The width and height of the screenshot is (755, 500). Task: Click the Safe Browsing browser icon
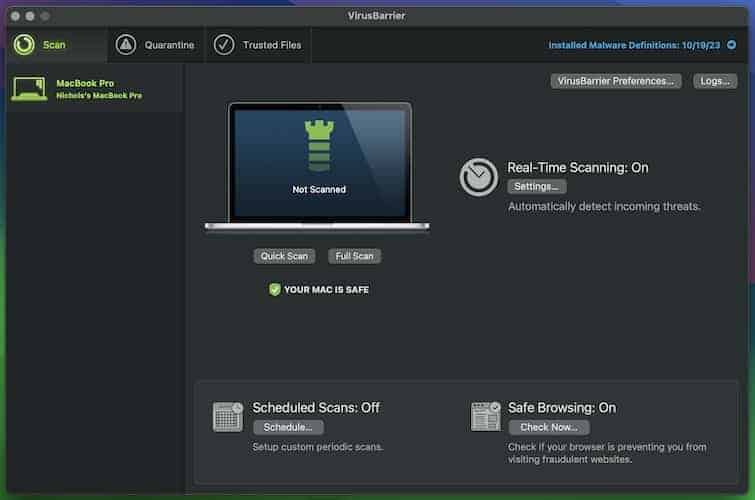486,416
